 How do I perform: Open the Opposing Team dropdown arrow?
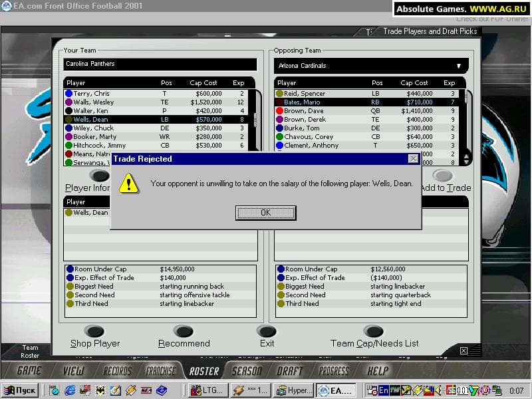(x=459, y=66)
